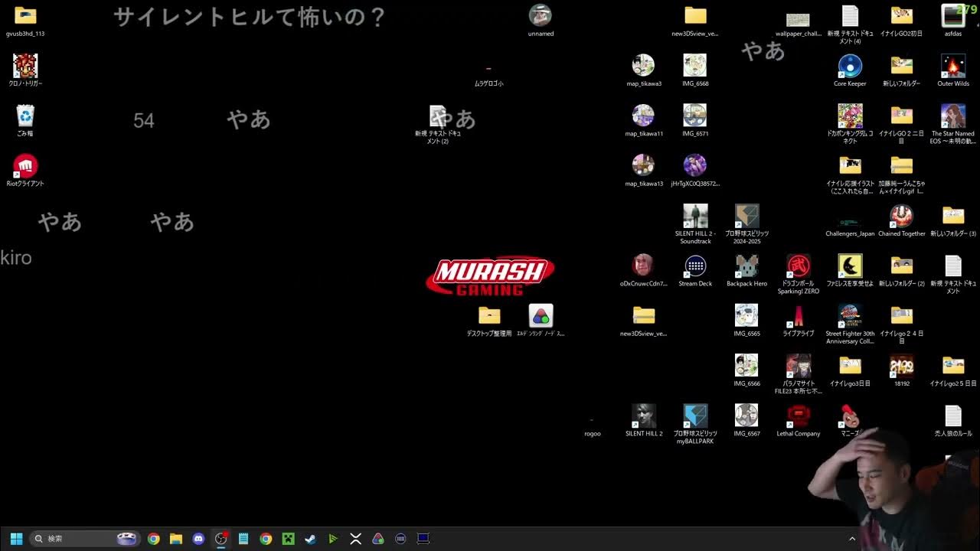The image size is (980, 551).
Task: Open the ごみ箱 recycle bin
Action: click(25, 116)
